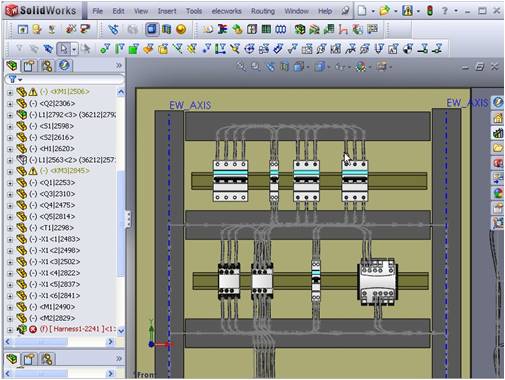
Task: Select the arrow cursor selection tool
Action: (x=63, y=49)
